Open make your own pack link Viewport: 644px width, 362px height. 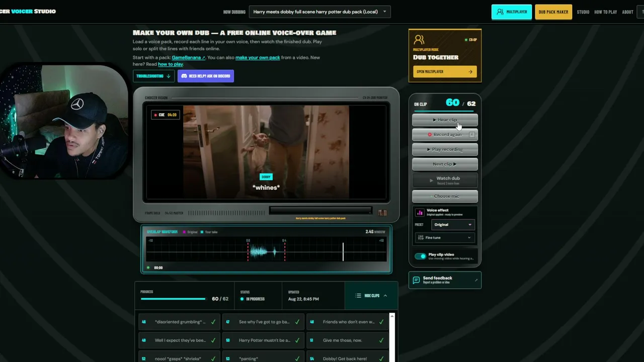click(x=258, y=58)
